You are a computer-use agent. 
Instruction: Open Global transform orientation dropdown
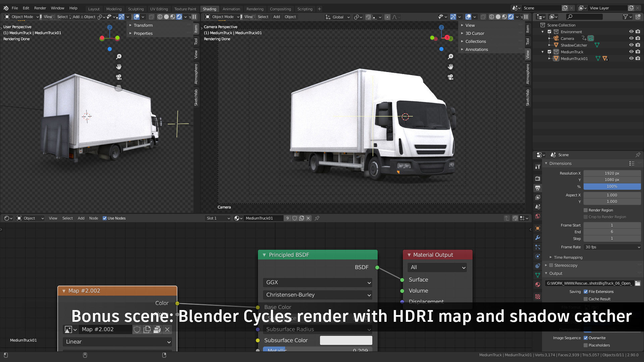pyautogui.click(x=338, y=17)
